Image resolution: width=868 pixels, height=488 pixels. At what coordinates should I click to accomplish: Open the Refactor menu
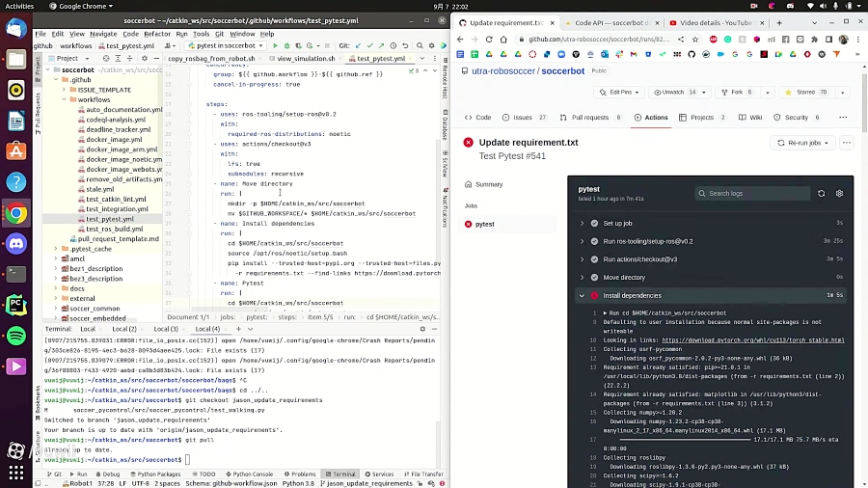(x=157, y=34)
